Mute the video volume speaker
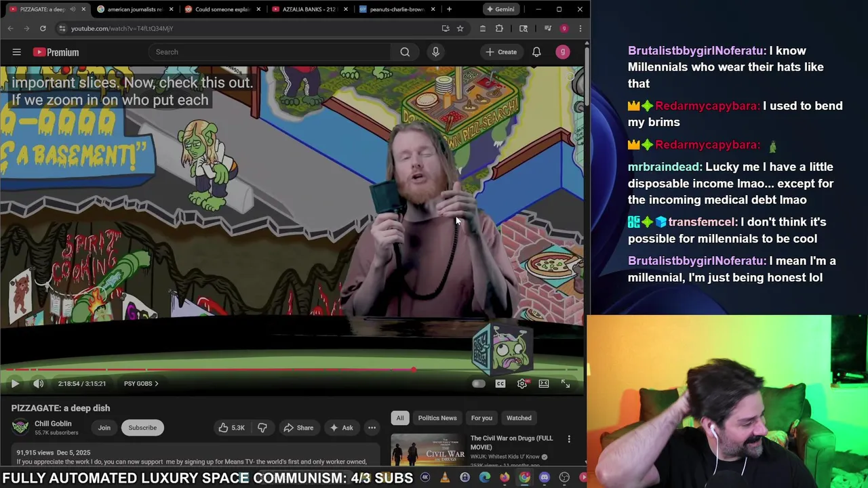This screenshot has height=488, width=868. 39,384
